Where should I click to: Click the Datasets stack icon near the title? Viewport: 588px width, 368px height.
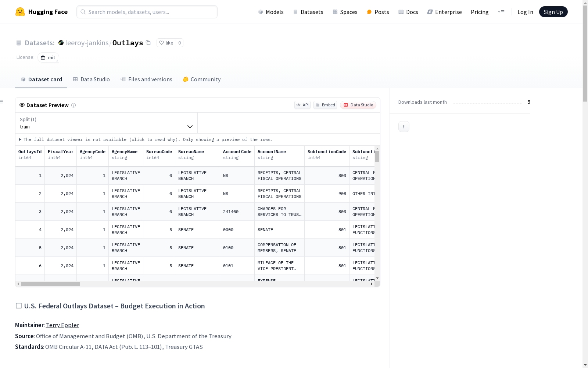(x=19, y=43)
